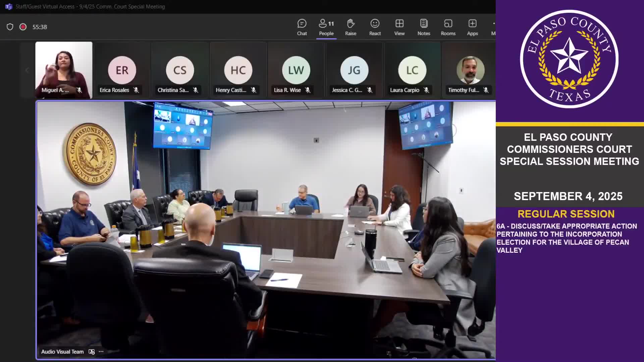Open the Apps menu
This screenshot has height=362, width=644.
click(x=472, y=27)
